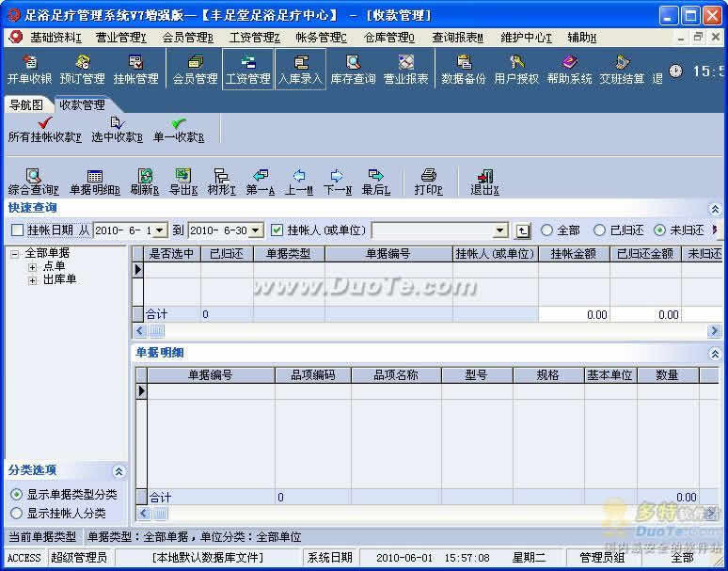728x571 pixels.
Task: Select the 收款管理 tab
Action: point(82,105)
